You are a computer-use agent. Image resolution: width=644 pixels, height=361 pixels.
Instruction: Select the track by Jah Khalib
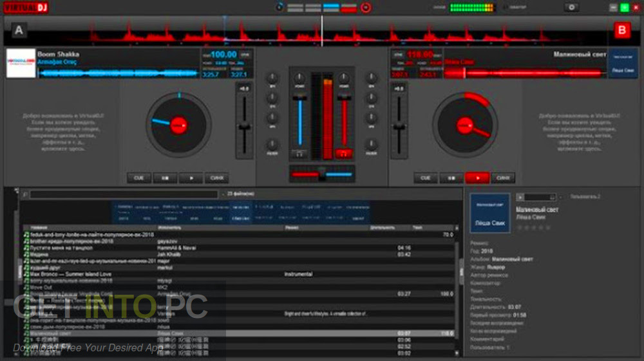click(240, 254)
